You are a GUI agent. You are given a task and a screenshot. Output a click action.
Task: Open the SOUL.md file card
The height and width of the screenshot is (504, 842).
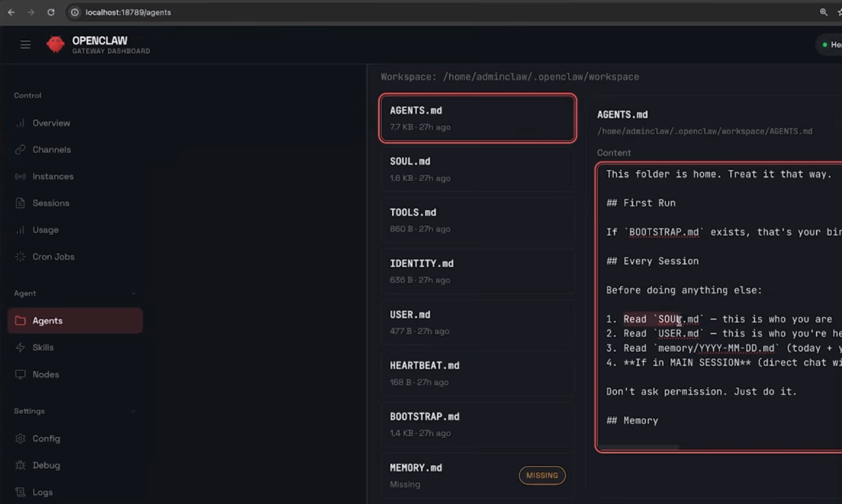pyautogui.click(x=477, y=169)
